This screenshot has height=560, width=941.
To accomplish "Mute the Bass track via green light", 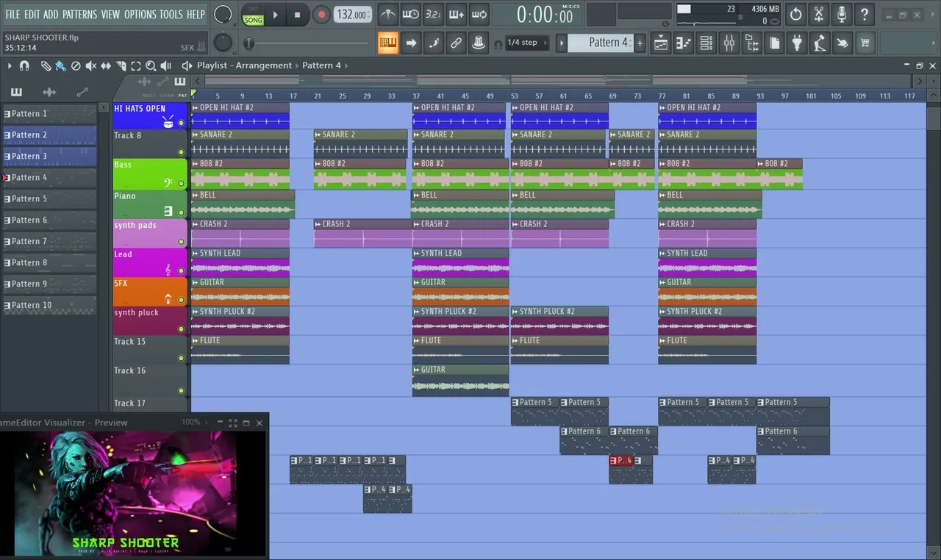I will coord(181,184).
